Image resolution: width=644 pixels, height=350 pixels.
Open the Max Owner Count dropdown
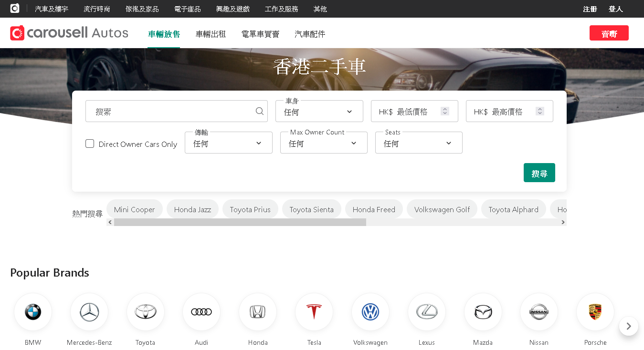tap(324, 143)
